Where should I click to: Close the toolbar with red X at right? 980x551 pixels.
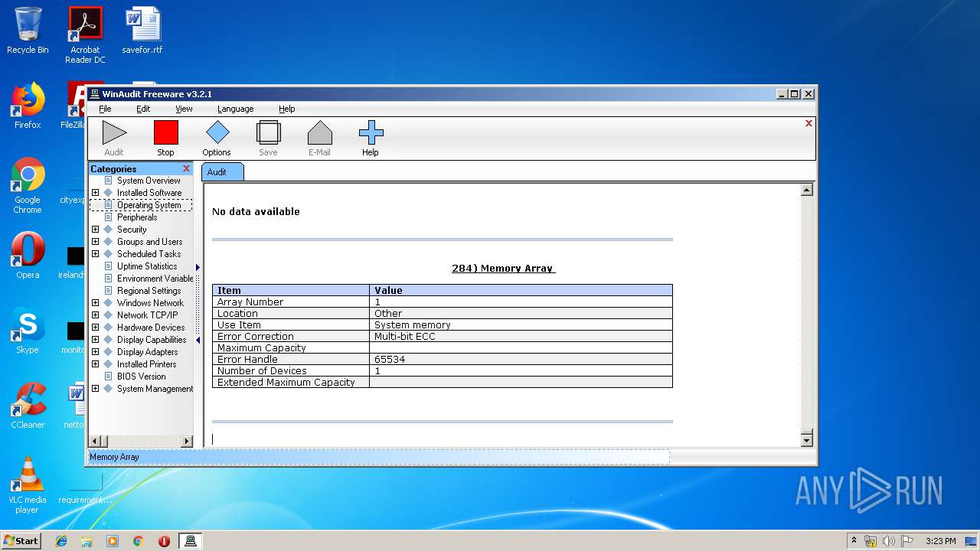(x=808, y=123)
